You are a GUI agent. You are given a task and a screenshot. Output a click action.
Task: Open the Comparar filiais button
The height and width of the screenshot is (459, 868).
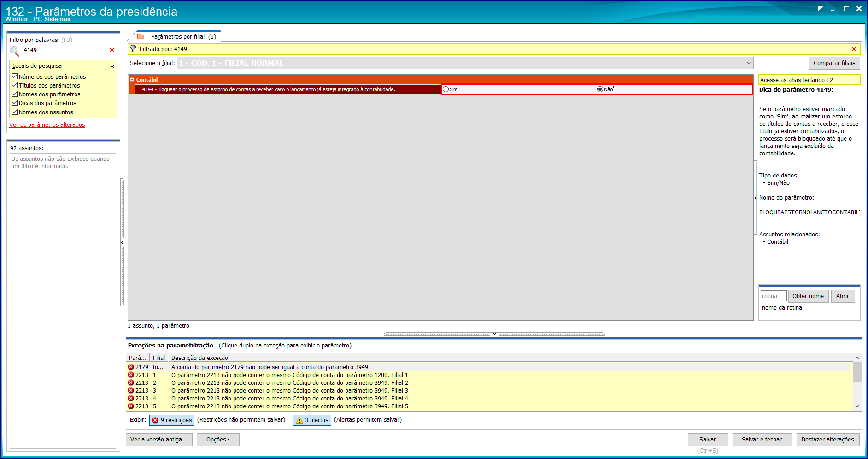pyautogui.click(x=834, y=63)
